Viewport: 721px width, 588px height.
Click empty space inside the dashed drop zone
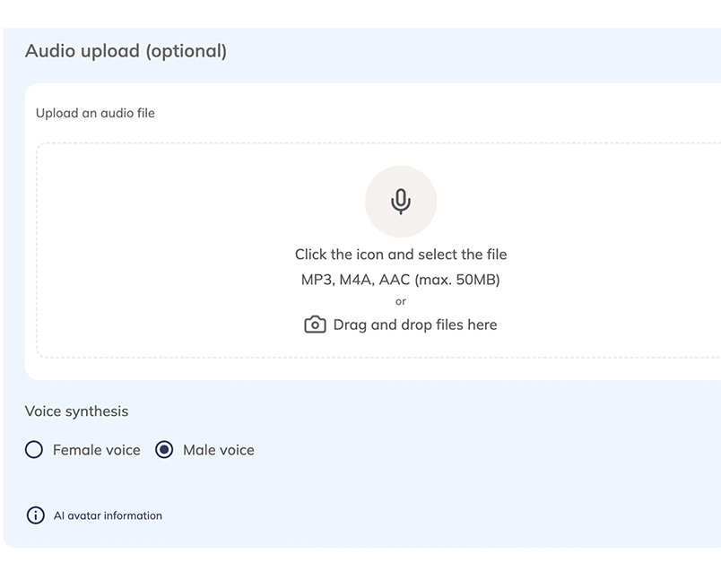pyautogui.click(x=161, y=251)
